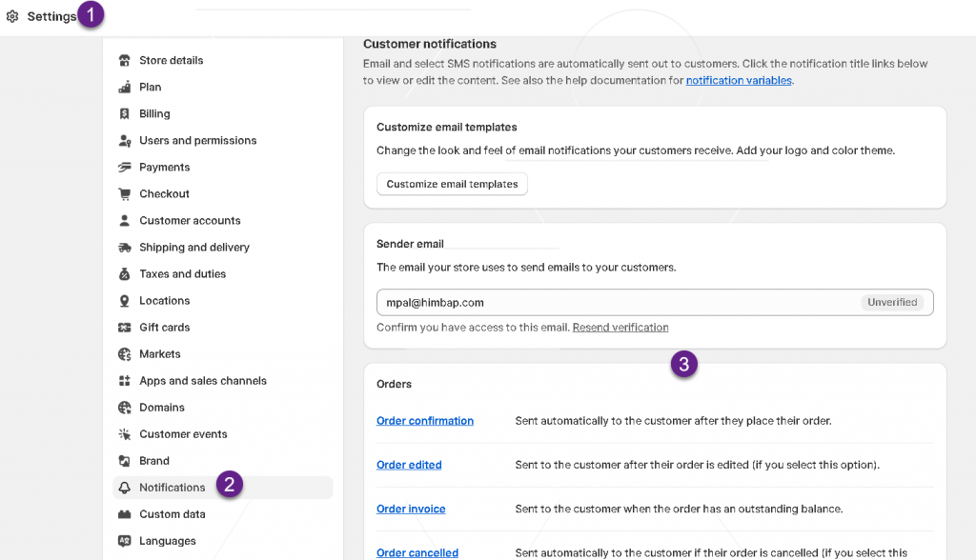The image size is (976, 560).
Task: Click the Resend verification link
Action: 620,327
